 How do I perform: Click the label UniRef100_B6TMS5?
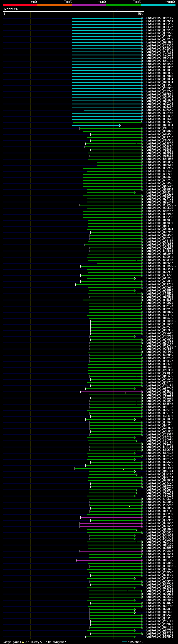(x=160, y=67)
